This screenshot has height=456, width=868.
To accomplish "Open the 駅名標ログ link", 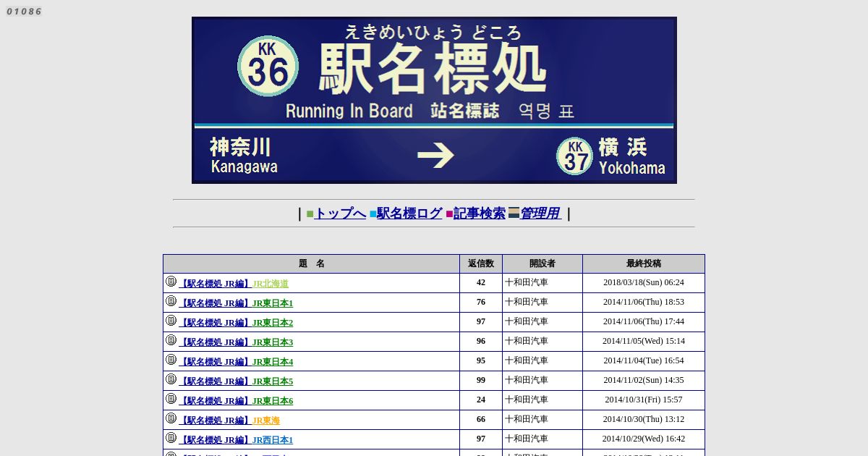I will (409, 213).
